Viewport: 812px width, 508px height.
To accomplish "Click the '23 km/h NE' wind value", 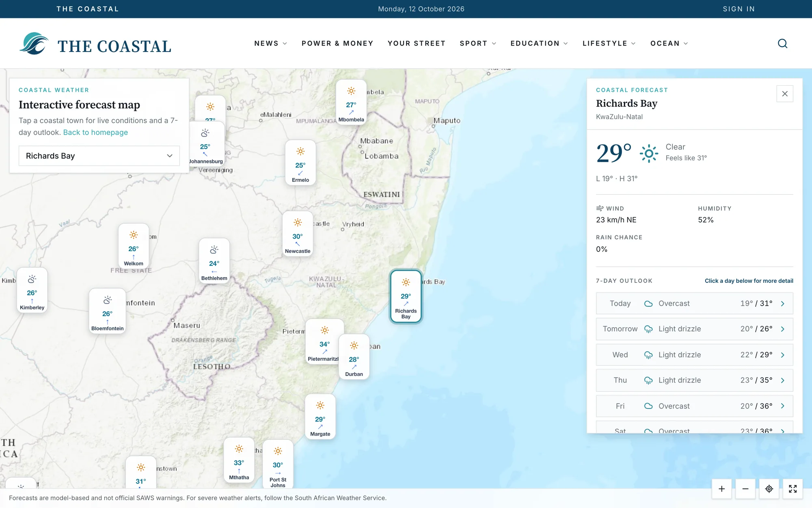I will [x=616, y=220].
